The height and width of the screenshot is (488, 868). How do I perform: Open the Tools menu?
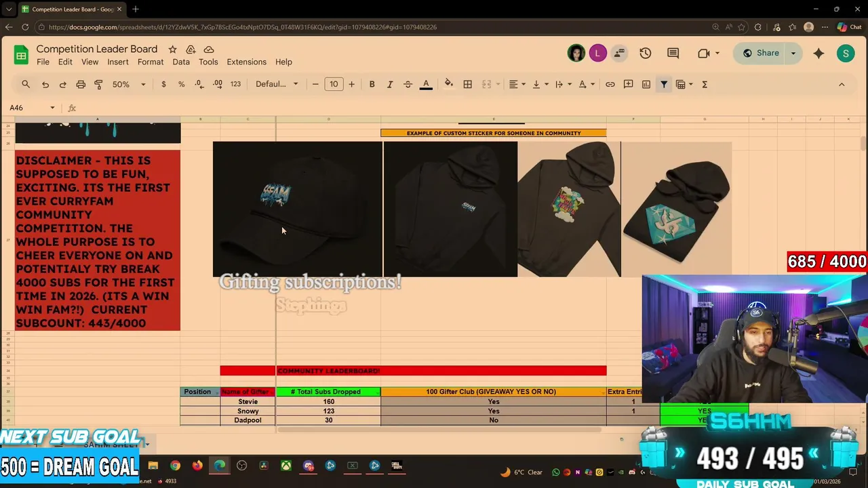pos(208,62)
